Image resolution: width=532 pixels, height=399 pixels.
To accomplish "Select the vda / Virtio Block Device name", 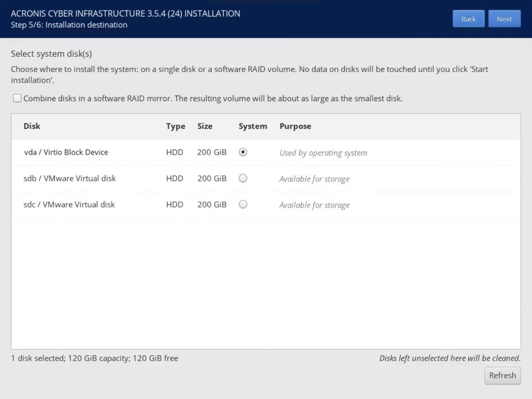I will (66, 152).
